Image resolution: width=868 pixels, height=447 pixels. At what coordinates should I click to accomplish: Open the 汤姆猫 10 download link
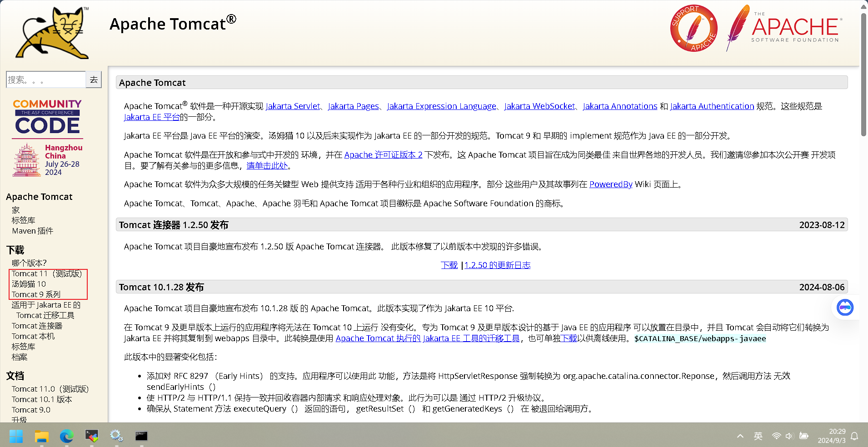tap(29, 284)
